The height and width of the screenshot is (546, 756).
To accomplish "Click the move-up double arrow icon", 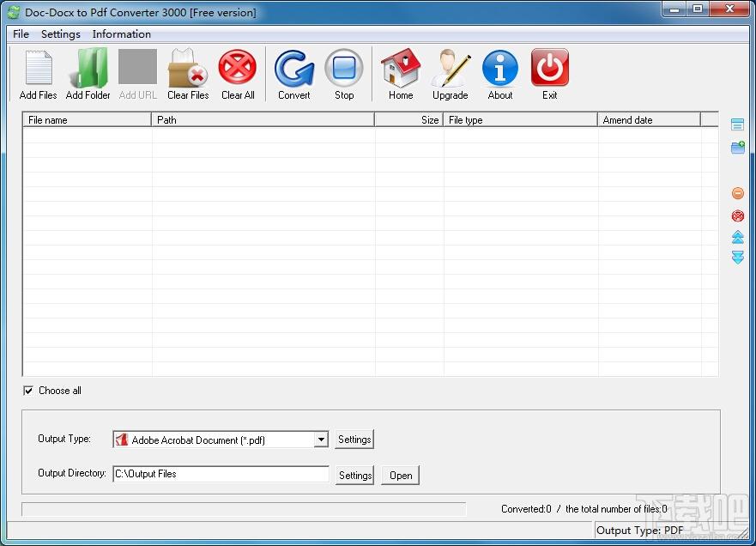I will coord(738,237).
